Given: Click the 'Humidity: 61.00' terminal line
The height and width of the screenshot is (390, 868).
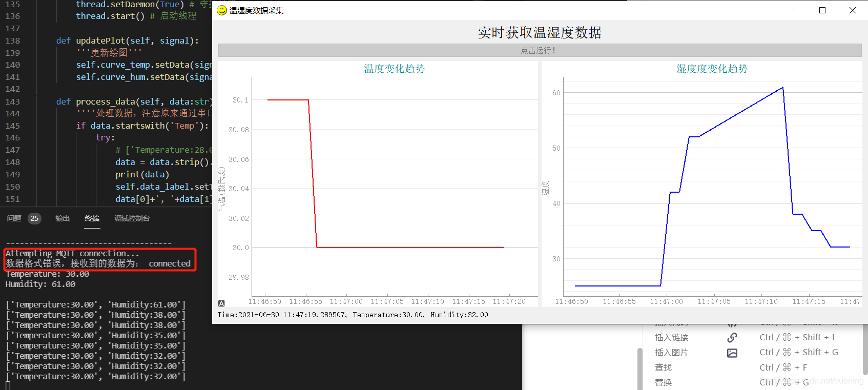Looking at the screenshot, I should 40,284.
